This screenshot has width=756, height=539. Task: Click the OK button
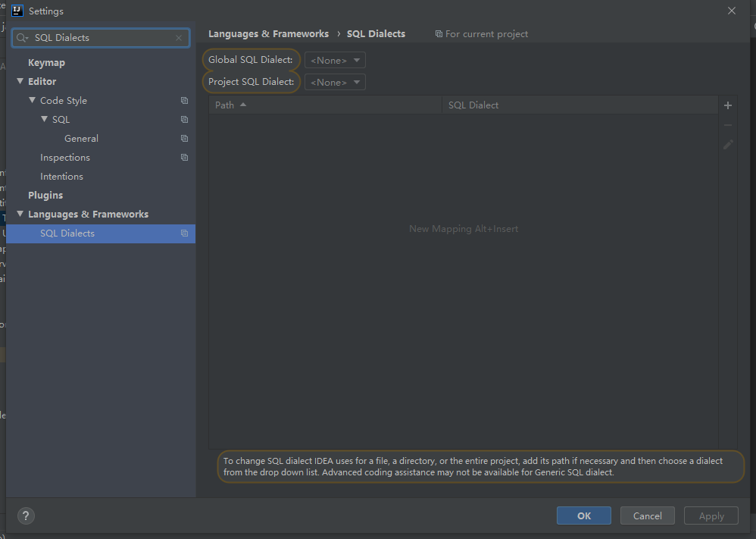pyautogui.click(x=583, y=515)
